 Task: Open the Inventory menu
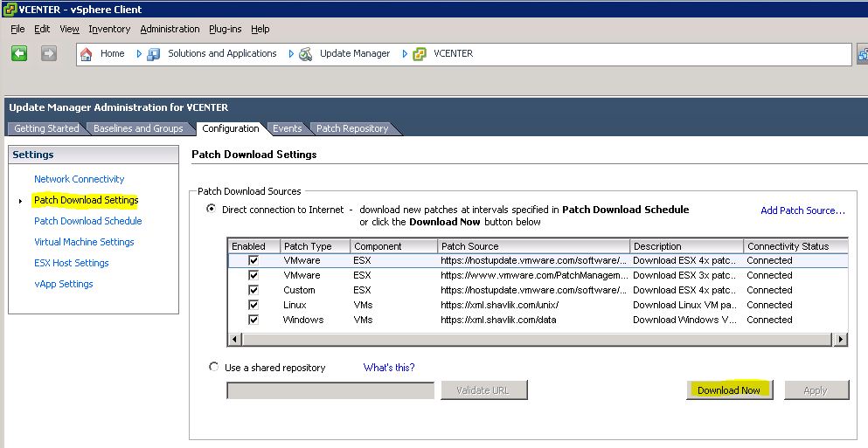(x=109, y=29)
